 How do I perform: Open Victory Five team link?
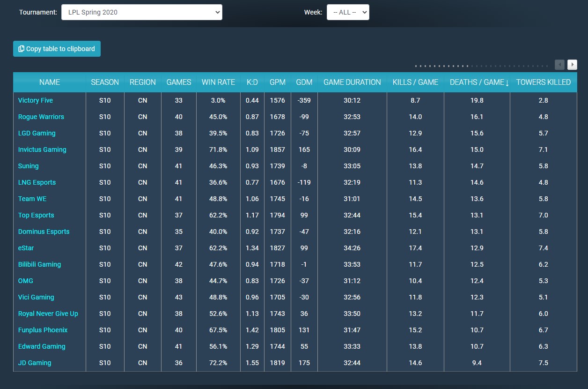[x=36, y=100]
